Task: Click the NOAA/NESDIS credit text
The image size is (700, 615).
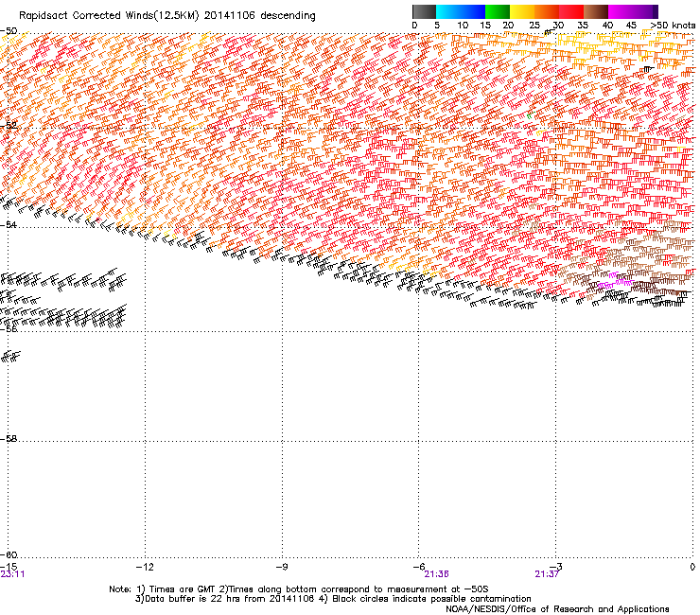Action: tap(557, 609)
